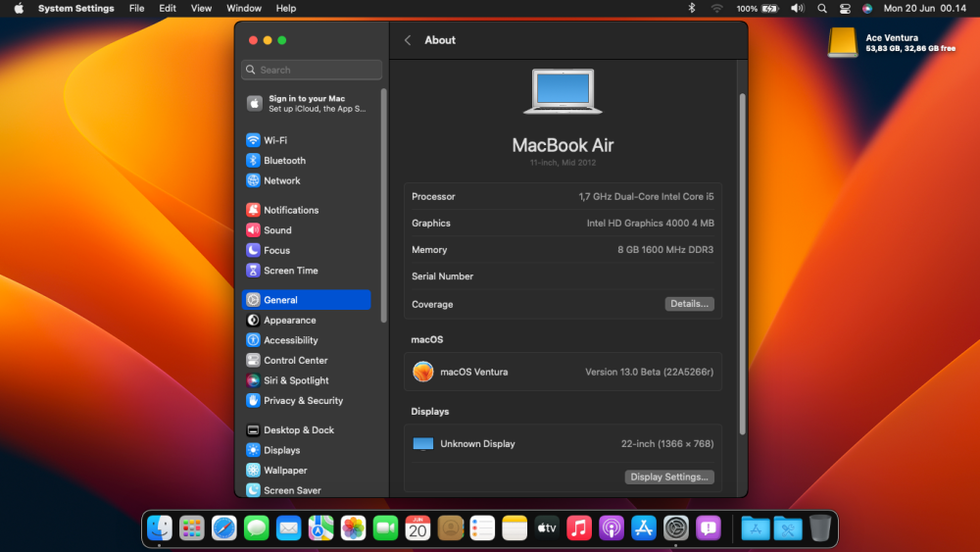Click battery status in menu bar
The width and height of the screenshot is (980, 552).
pos(757,8)
